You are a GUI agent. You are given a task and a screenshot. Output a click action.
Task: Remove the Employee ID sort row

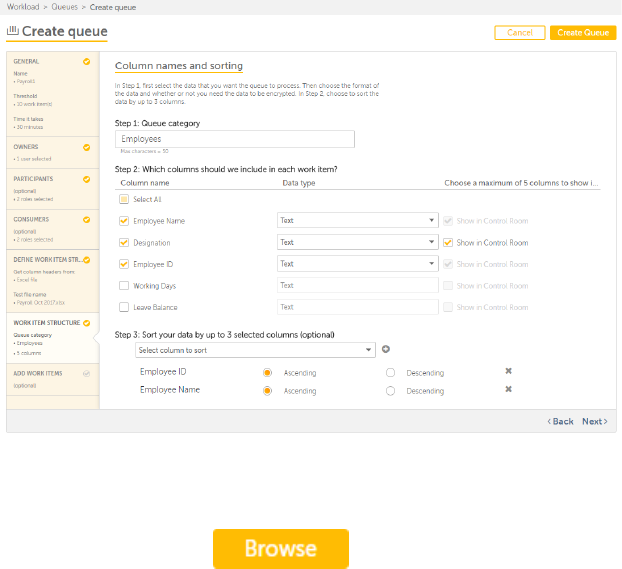pos(508,372)
